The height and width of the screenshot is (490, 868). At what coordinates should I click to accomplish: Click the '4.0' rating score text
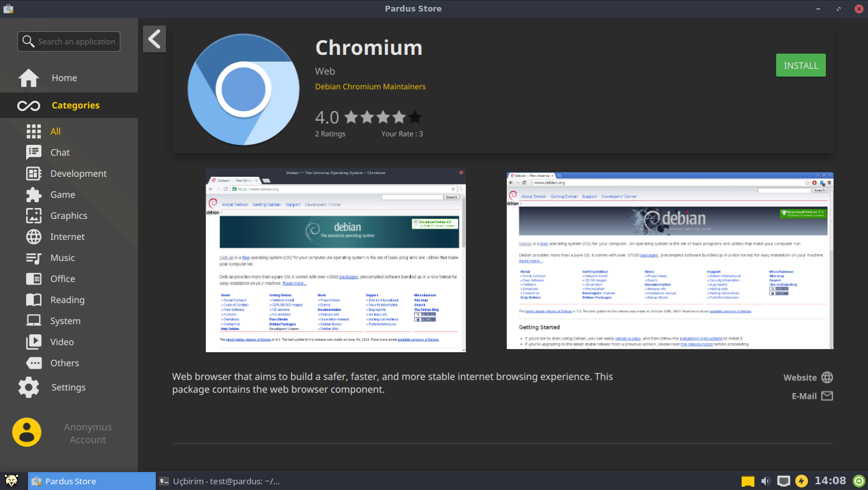(x=327, y=117)
